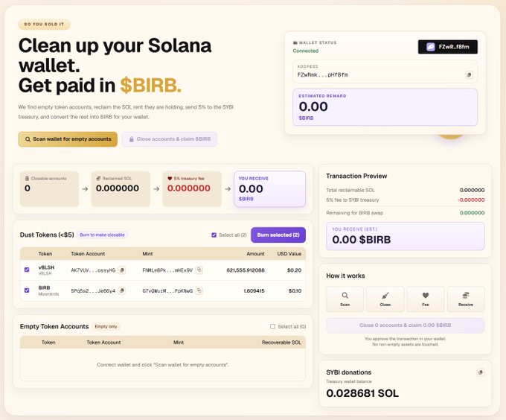Click Scan wallet for empty accounts
The width and height of the screenshot is (506, 420).
click(68, 139)
